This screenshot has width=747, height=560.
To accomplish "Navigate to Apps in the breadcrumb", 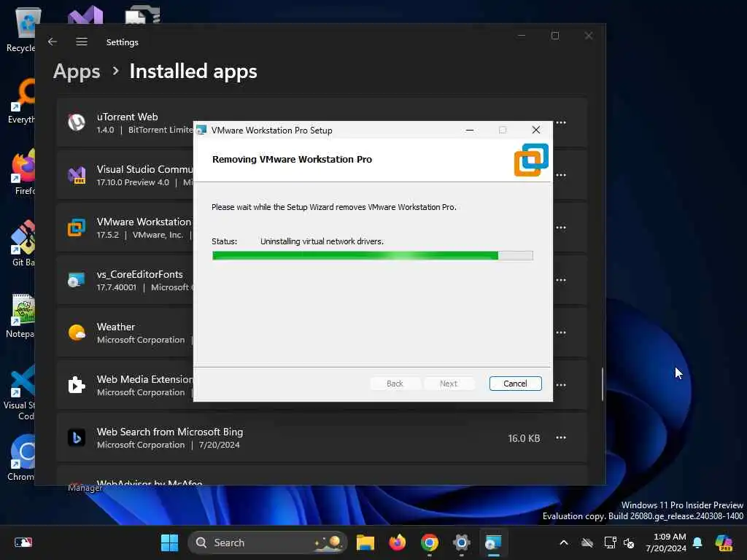I will [x=77, y=71].
